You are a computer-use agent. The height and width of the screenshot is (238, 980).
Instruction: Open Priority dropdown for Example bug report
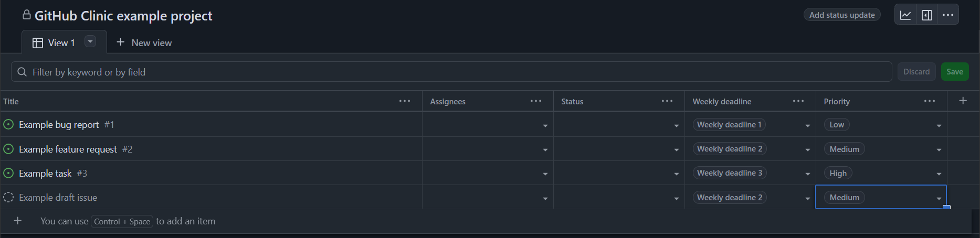[939, 125]
